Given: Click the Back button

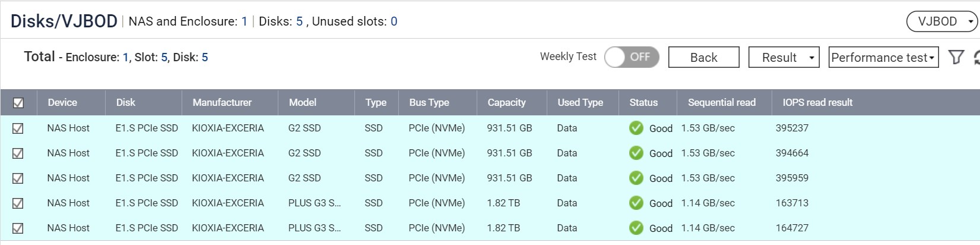Looking at the screenshot, I should point(703,58).
